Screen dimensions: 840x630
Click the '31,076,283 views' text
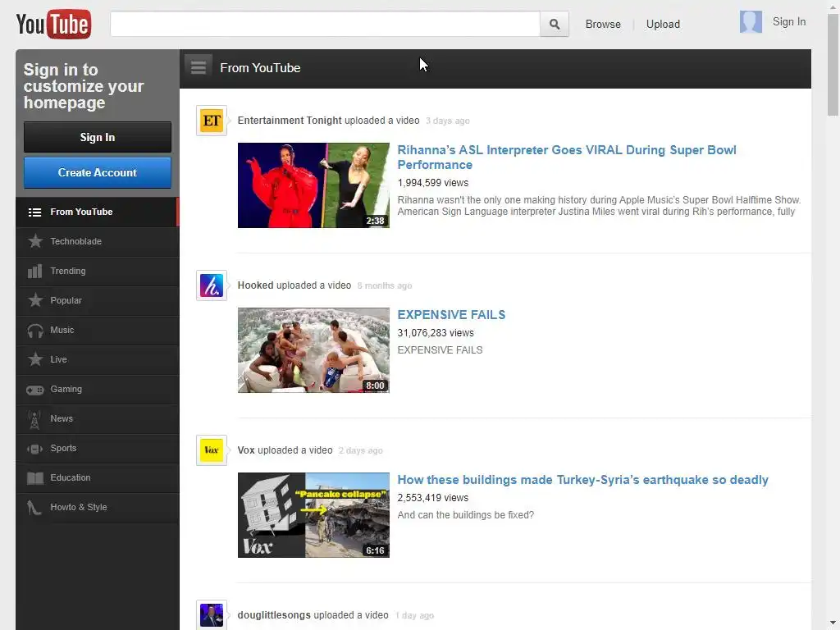coord(435,333)
